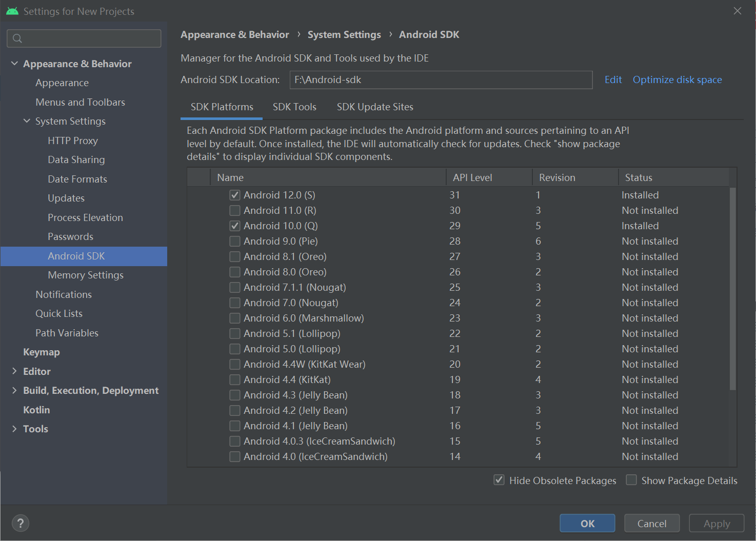
Task: Expand the Tools settings node
Action: [x=14, y=429]
